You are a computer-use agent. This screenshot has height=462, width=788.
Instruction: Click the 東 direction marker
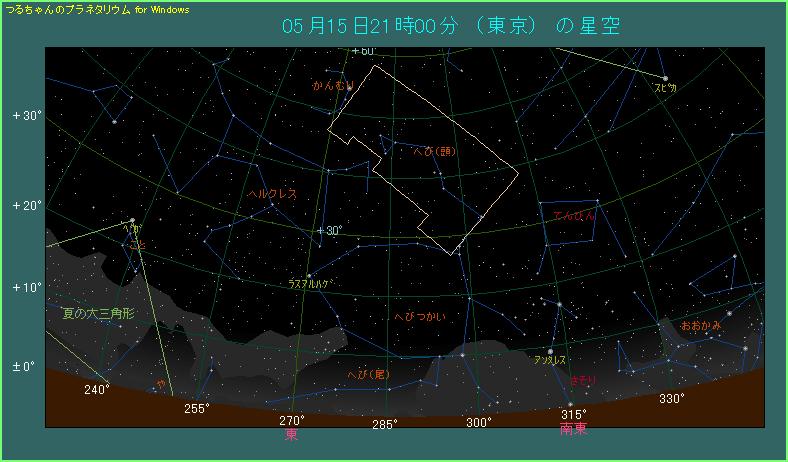(291, 435)
